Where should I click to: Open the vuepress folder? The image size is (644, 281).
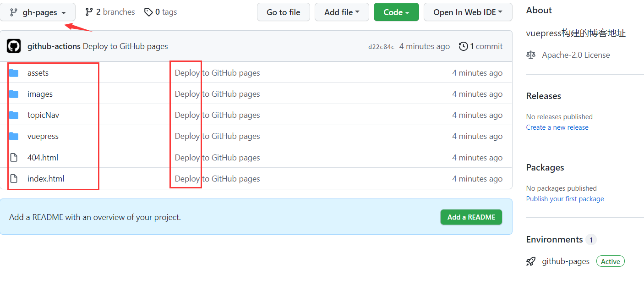[x=43, y=136]
